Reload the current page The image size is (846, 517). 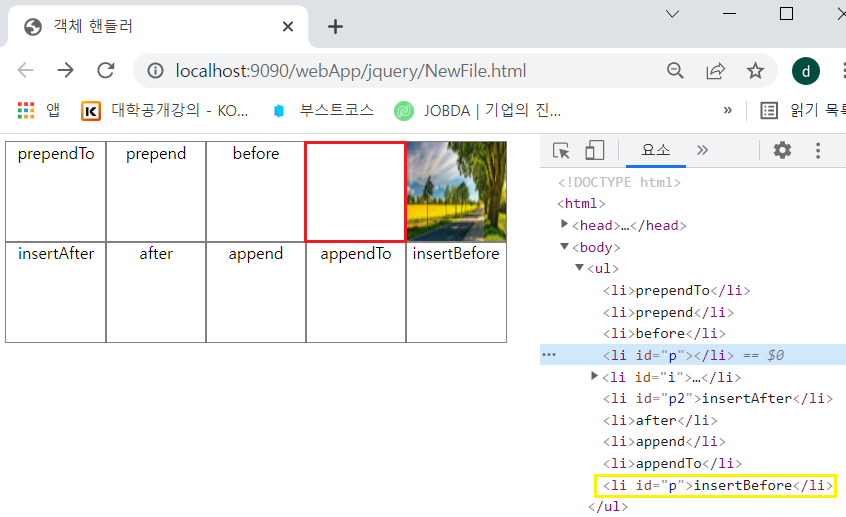pyautogui.click(x=106, y=70)
